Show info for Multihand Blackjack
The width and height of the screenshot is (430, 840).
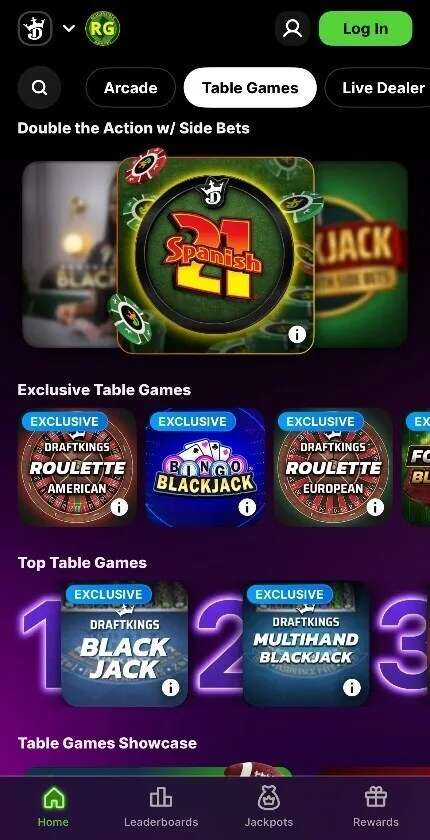click(x=352, y=687)
